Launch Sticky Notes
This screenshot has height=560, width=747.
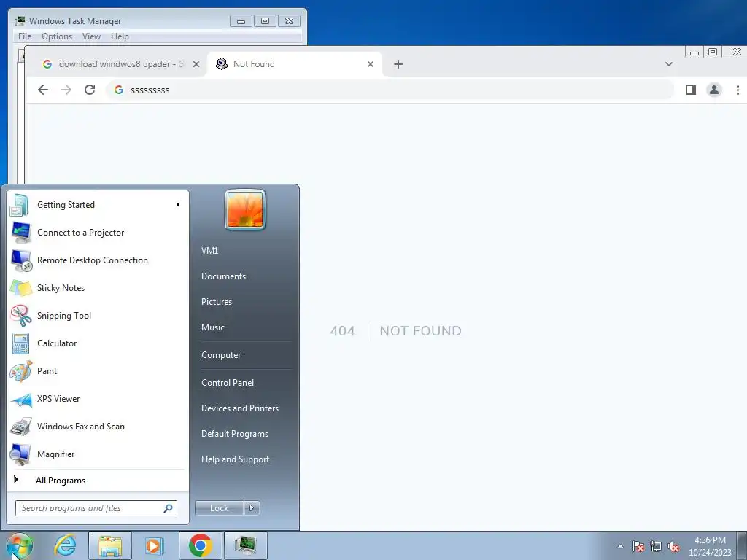(x=97, y=287)
